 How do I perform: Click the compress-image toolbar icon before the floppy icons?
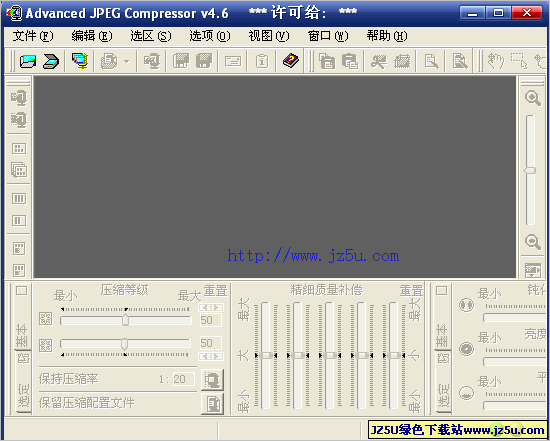coord(152,61)
